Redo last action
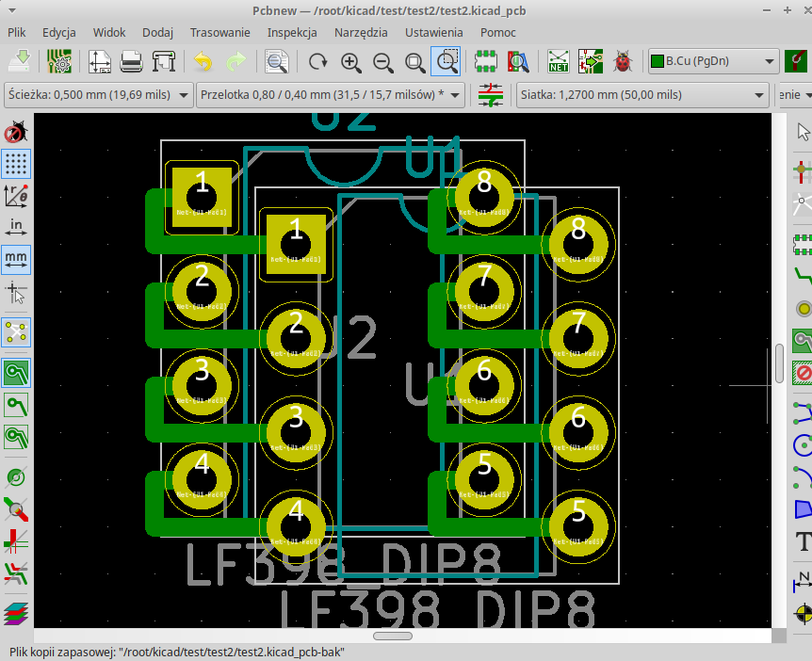This screenshot has height=661, width=812. 235,61
